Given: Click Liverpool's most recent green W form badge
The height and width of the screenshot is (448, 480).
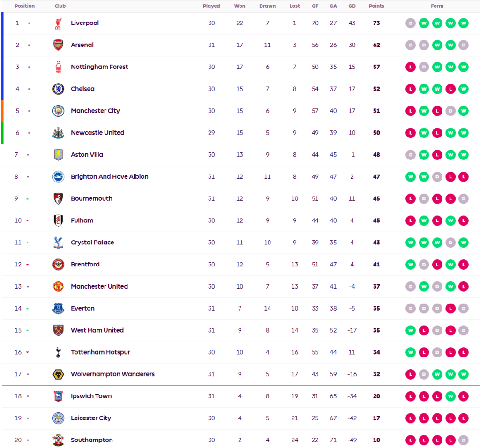Looking at the screenshot, I should [x=463, y=23].
